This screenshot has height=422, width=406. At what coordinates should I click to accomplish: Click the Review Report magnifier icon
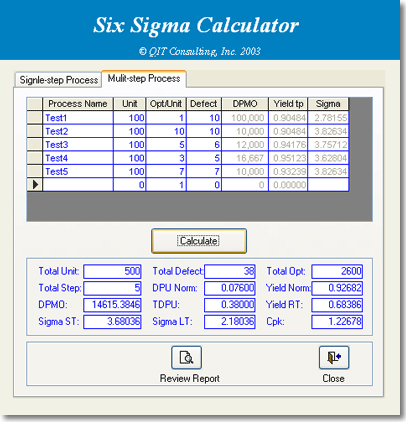click(x=186, y=357)
